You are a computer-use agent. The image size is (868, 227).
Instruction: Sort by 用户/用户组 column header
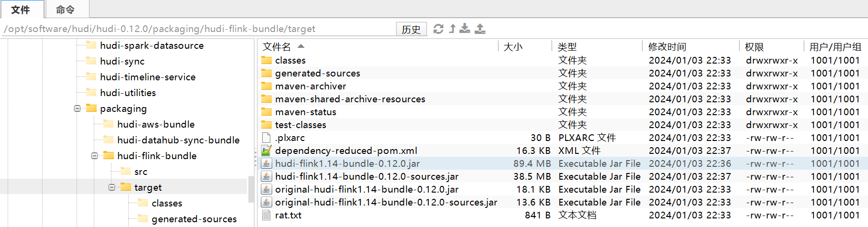point(835,47)
